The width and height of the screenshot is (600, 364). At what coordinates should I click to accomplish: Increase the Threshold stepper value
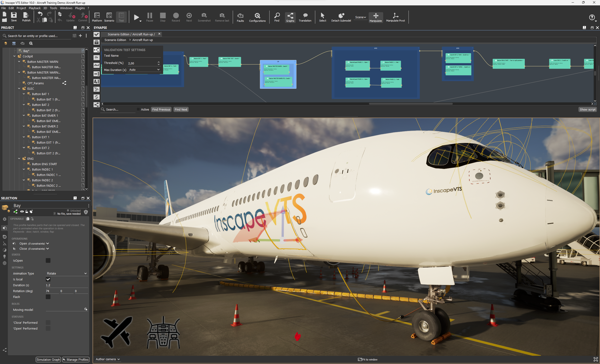(x=158, y=62)
